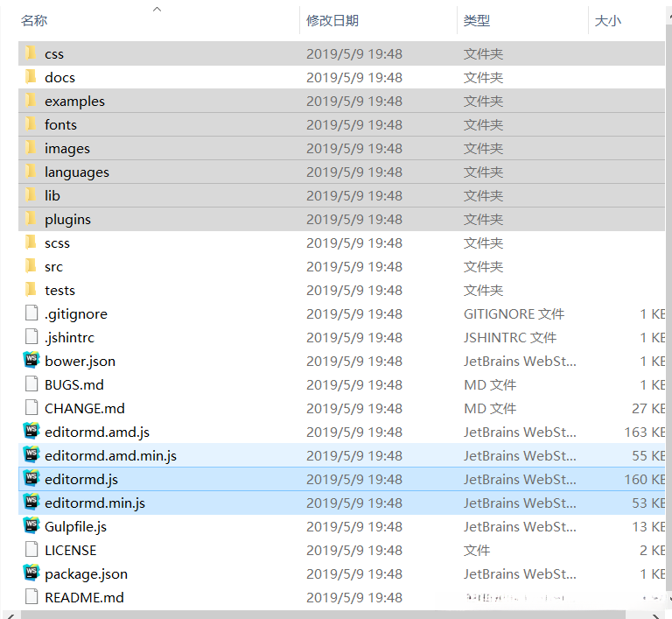This screenshot has width=672, height=619.
Task: Select the fonts folder name
Action: click(60, 125)
